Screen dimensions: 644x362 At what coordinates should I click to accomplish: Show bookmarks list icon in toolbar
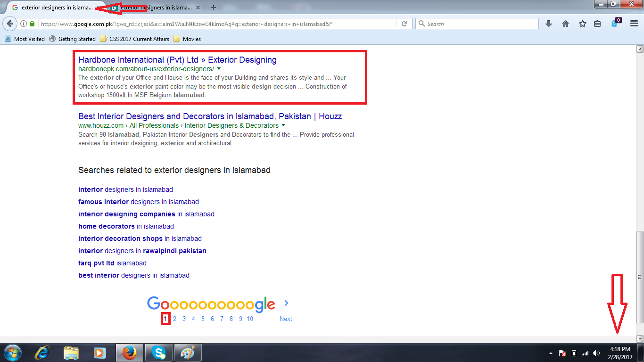597,24
